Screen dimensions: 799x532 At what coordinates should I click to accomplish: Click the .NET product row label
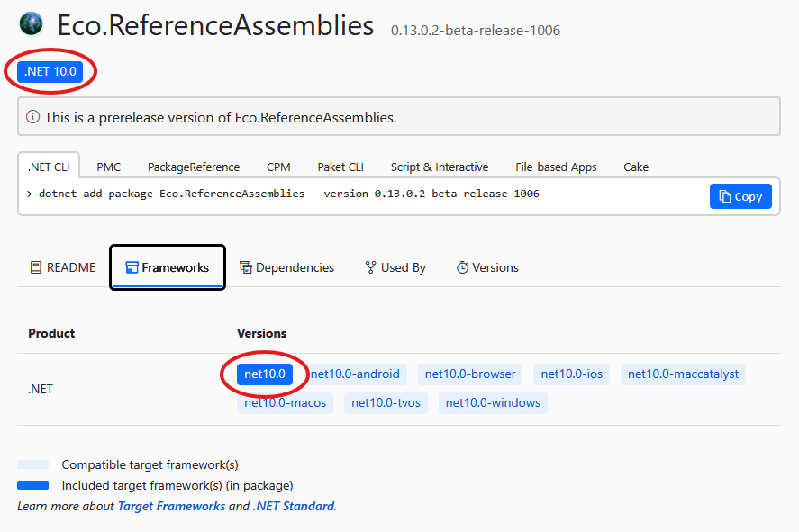coord(41,389)
